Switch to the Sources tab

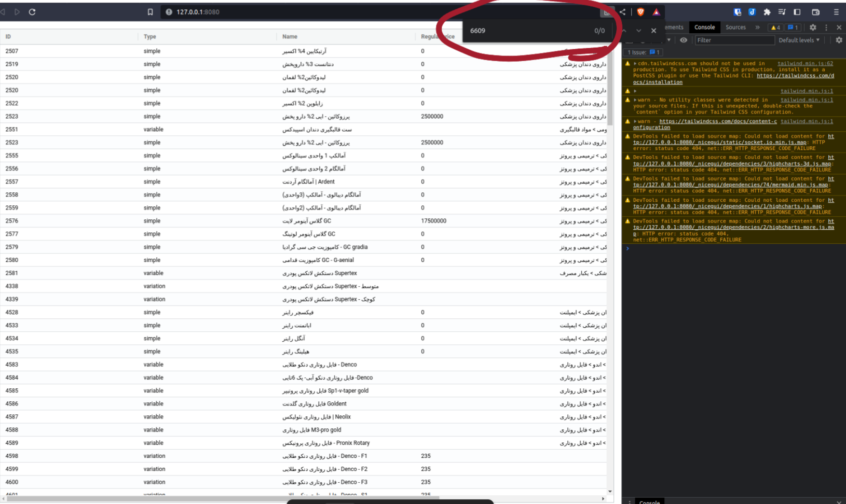(735, 27)
